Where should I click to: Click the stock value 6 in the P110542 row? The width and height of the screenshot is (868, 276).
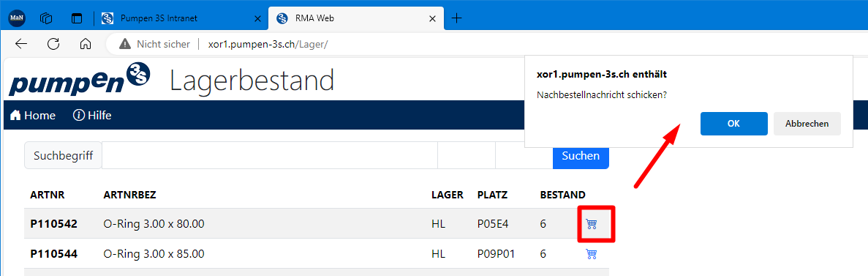coord(543,224)
